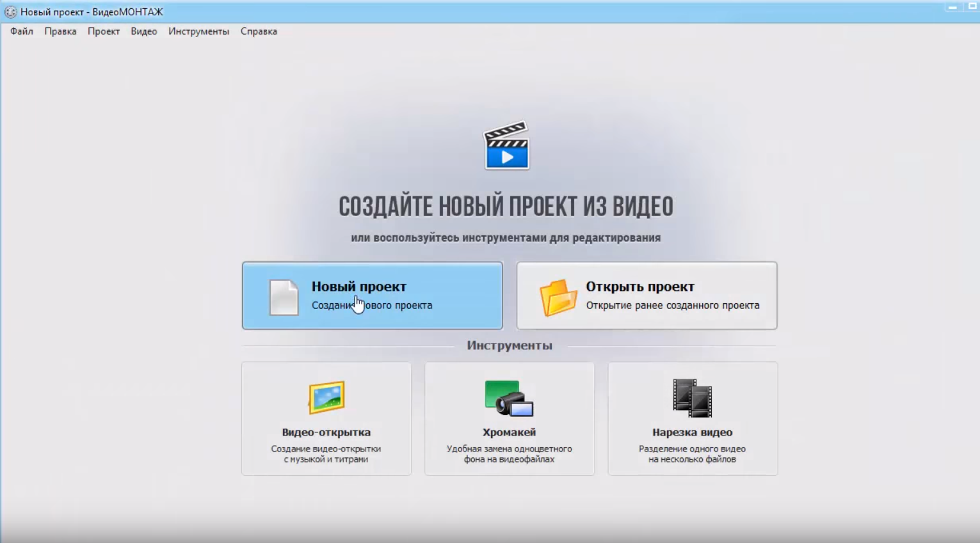This screenshot has width=980, height=543.
Task: Click 'Создание видео-открытки' description text
Action: (x=326, y=454)
